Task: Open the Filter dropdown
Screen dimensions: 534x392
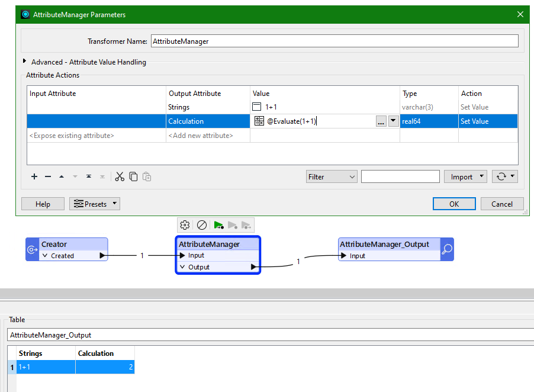Action: (332, 176)
